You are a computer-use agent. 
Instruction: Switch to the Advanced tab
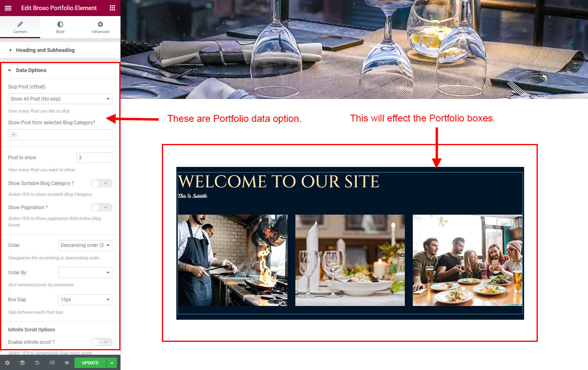click(x=100, y=27)
